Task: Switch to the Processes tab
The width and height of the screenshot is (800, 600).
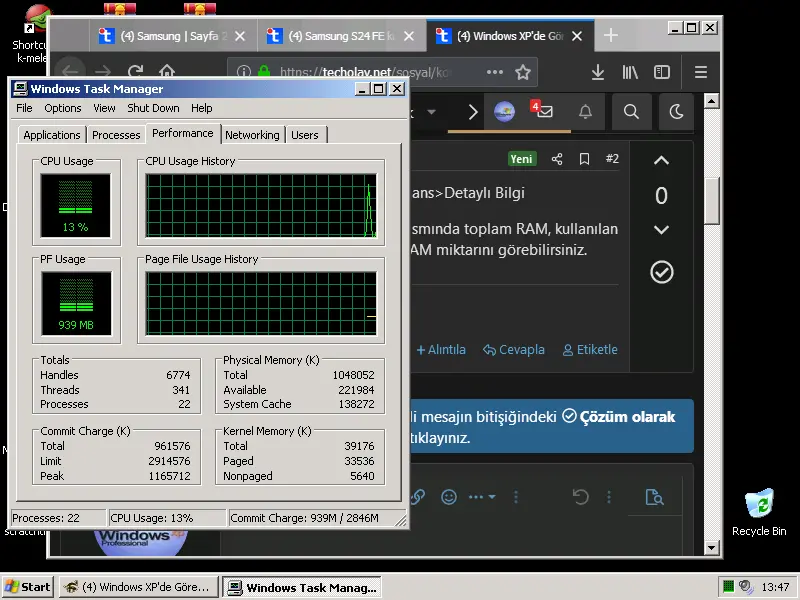Action: click(116, 135)
